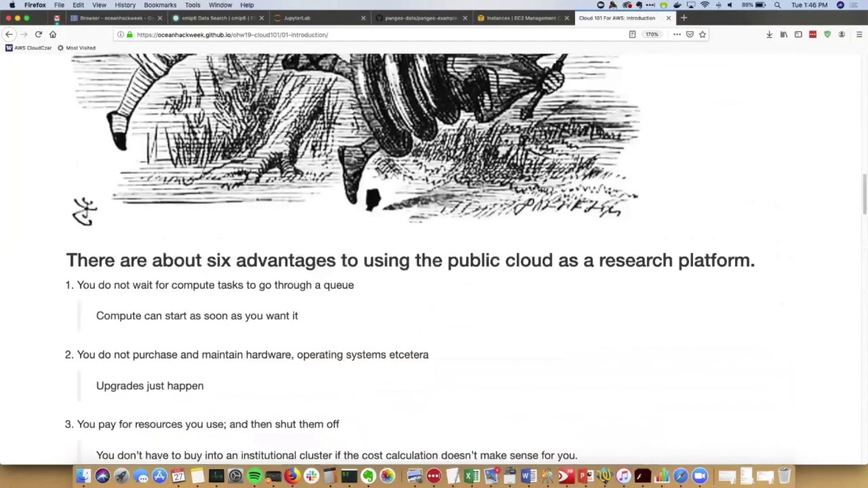868x488 pixels.
Task: Open Microsoft Excel from the Dock
Action: coord(471,476)
